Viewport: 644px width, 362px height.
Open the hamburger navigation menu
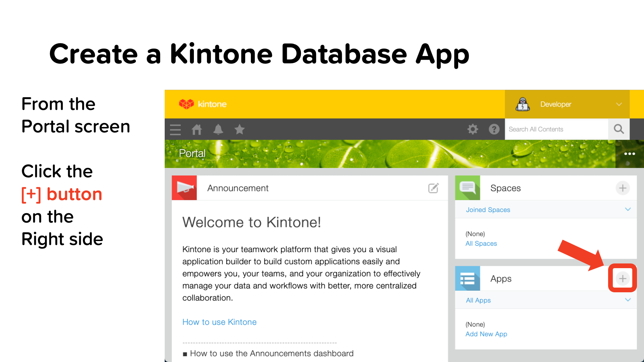click(175, 129)
